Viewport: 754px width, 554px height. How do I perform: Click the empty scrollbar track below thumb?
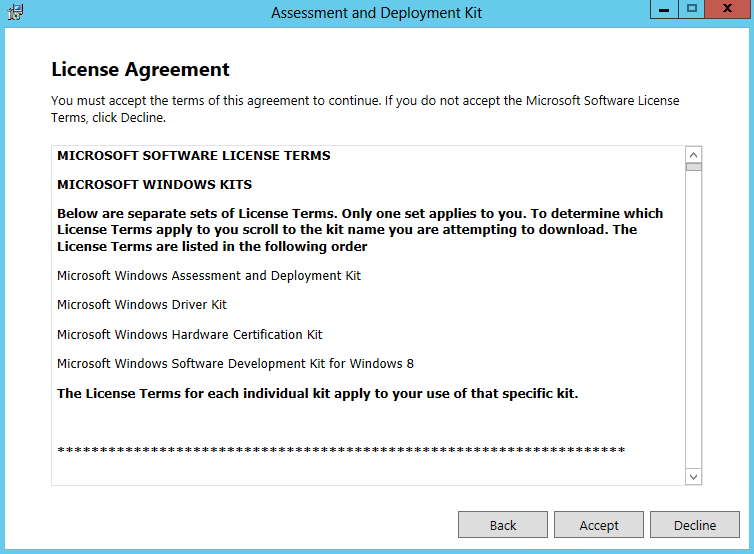pos(693,320)
